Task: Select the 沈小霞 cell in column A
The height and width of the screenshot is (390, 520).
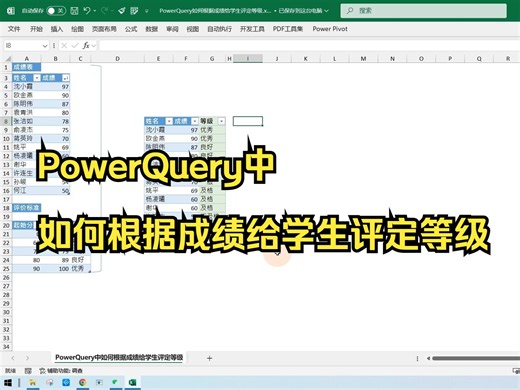Action: coord(26,87)
